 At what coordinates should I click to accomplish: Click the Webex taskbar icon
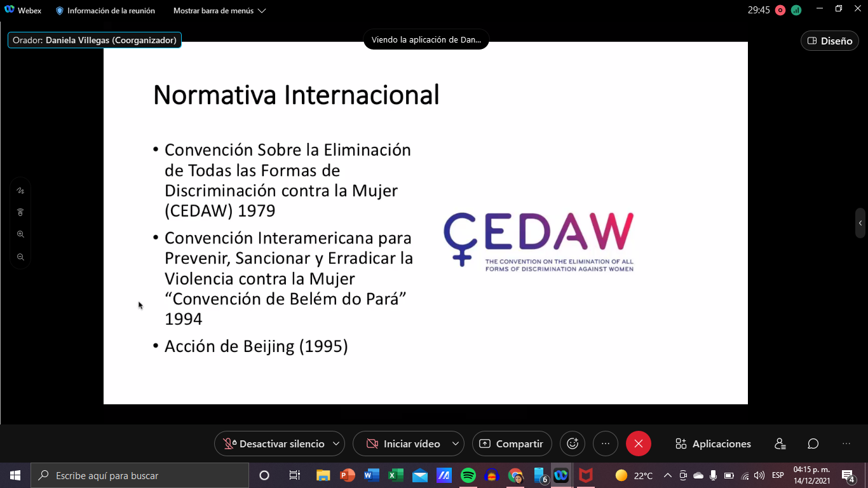point(561,475)
